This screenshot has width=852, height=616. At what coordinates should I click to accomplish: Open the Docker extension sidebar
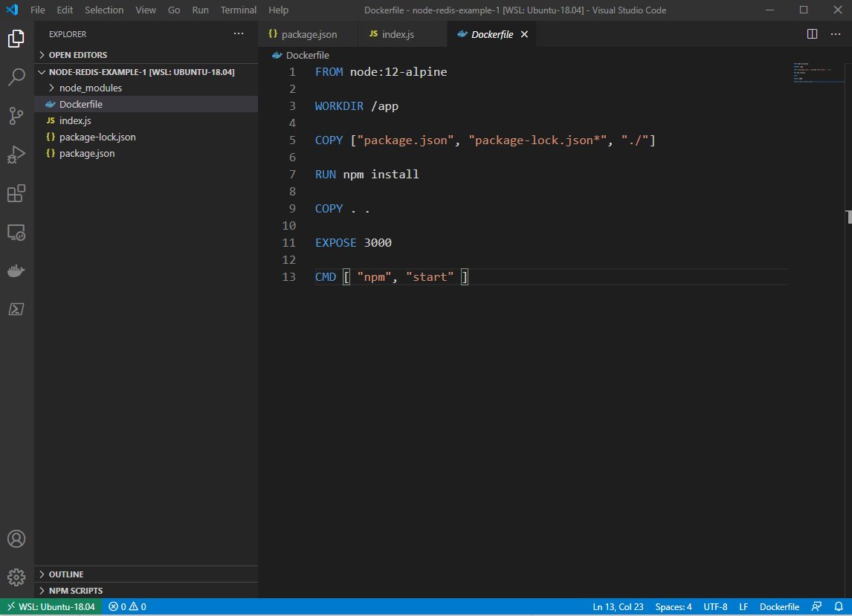pos(16,270)
